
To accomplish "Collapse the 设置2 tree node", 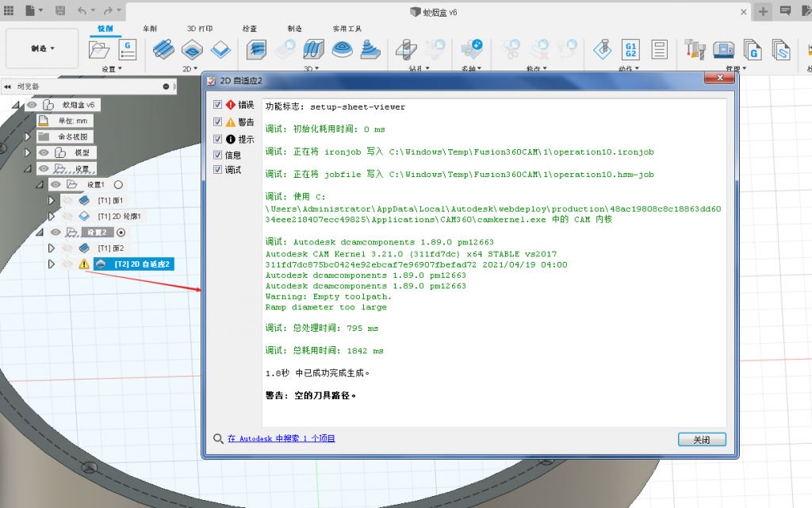I will (x=40, y=233).
